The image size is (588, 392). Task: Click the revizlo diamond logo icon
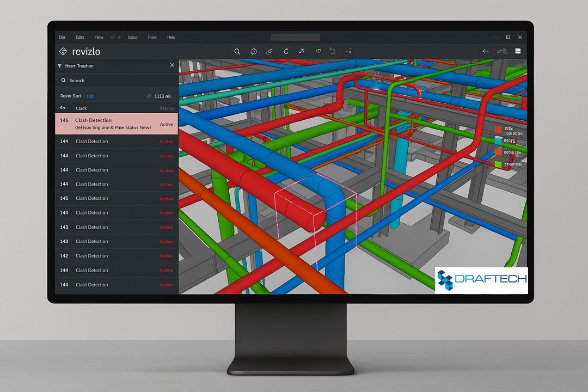point(63,51)
